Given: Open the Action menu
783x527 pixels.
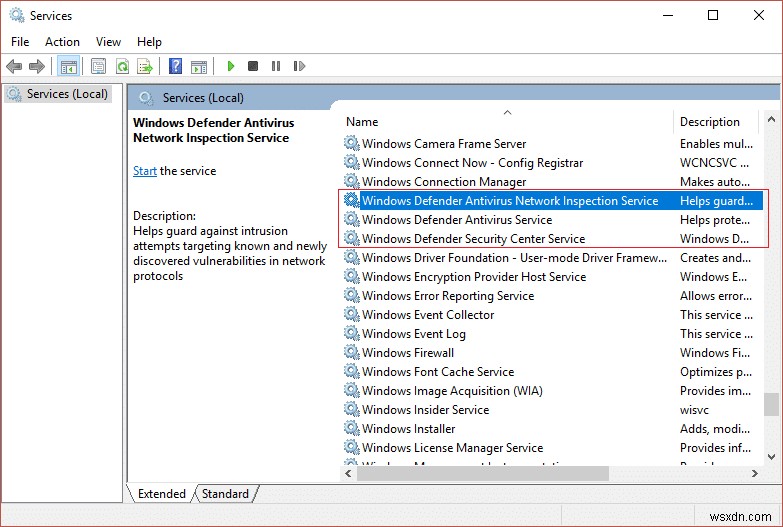Looking at the screenshot, I should (62, 42).
